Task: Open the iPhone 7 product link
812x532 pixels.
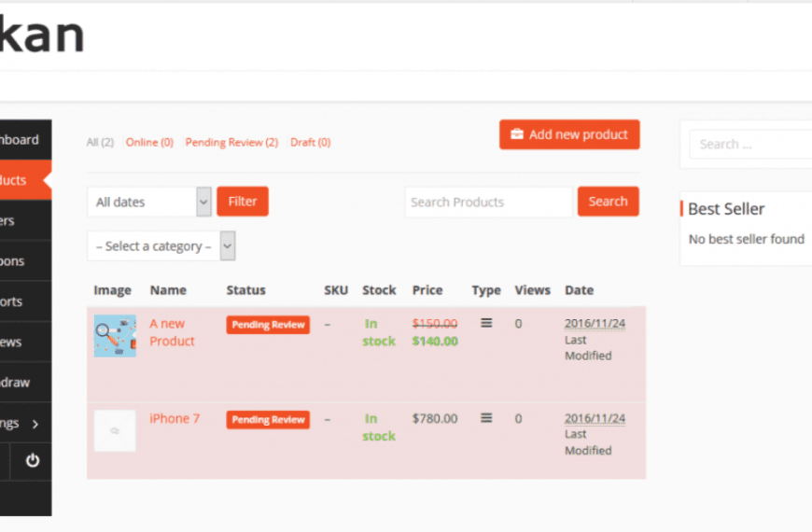Action: 175,418
